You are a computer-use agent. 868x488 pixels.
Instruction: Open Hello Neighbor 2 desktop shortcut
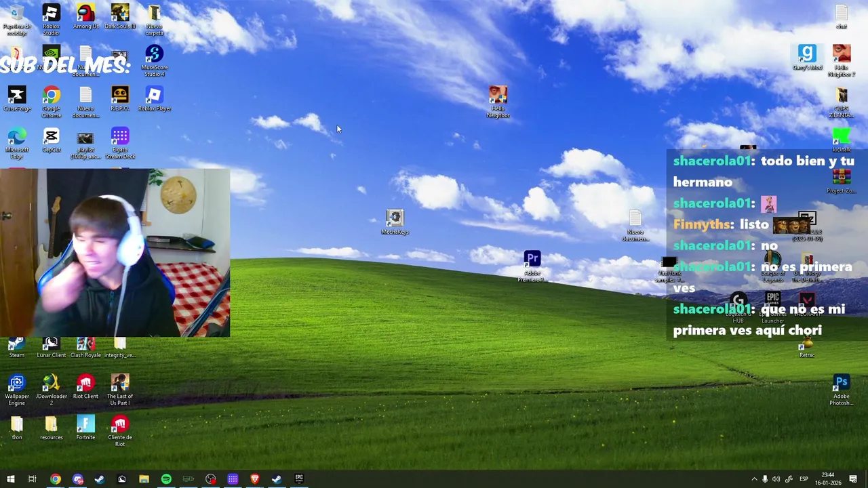(x=842, y=61)
